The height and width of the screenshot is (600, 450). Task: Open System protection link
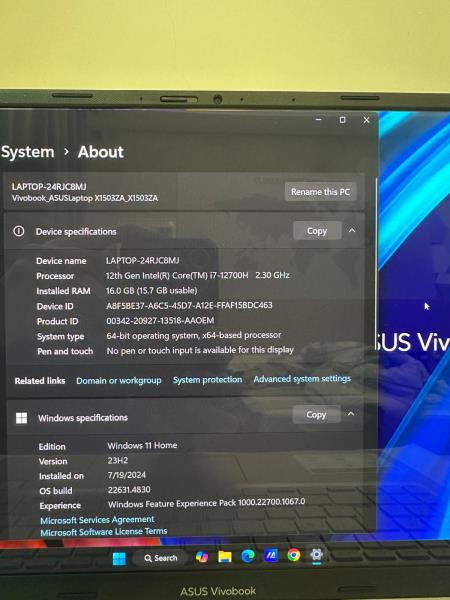[207, 380]
